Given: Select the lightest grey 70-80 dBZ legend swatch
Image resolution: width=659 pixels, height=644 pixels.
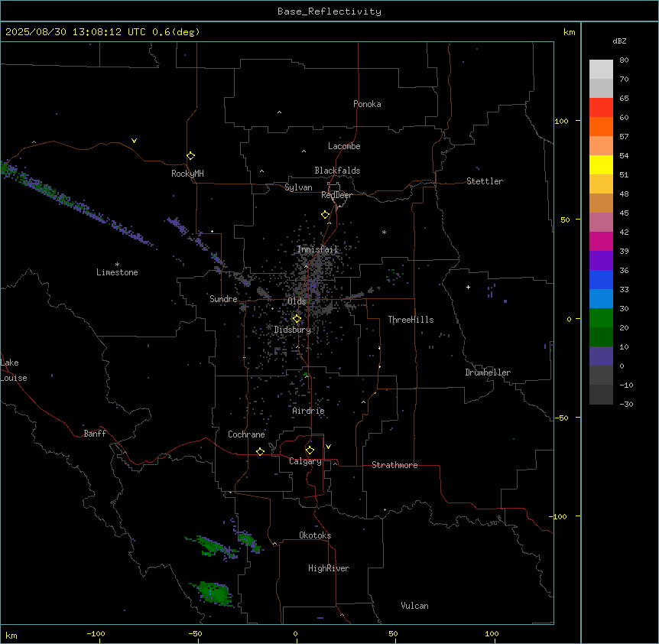Looking at the screenshot, I should coord(601,70).
